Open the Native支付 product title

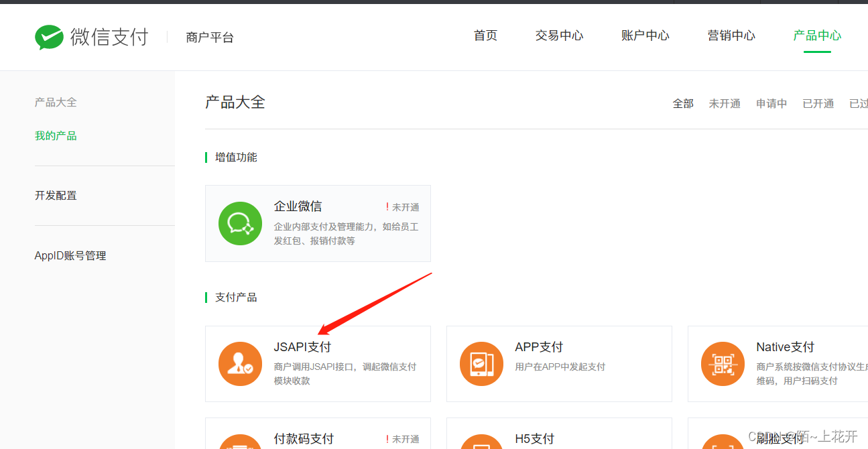pos(785,347)
